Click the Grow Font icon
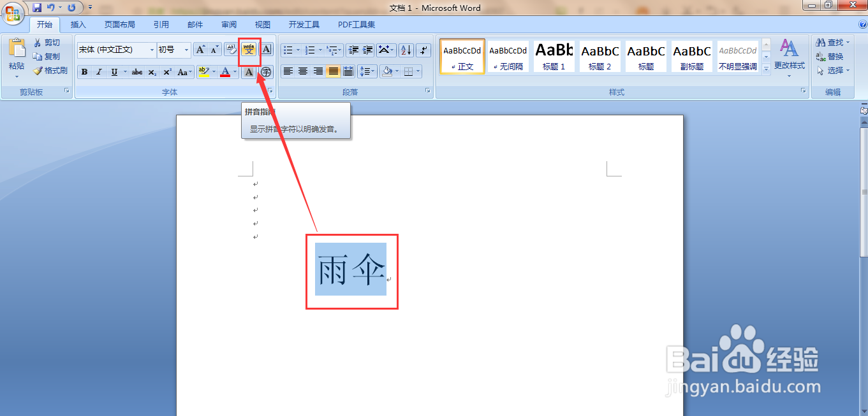 (200, 50)
